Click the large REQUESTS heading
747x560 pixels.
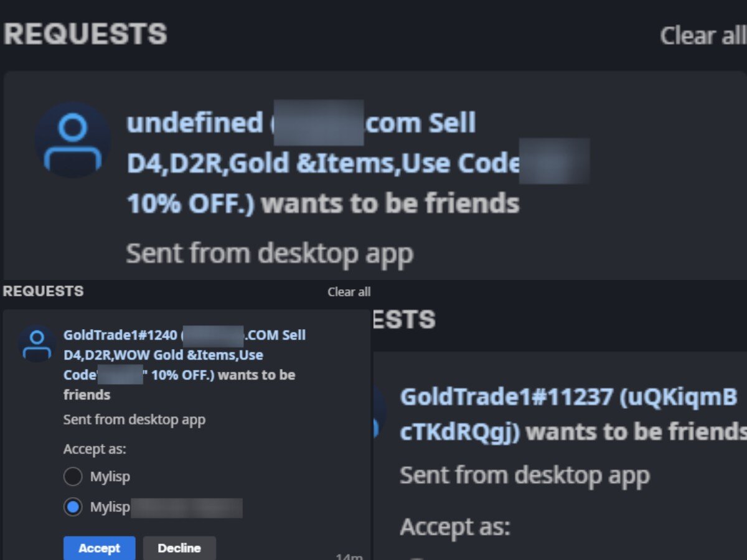(x=85, y=34)
